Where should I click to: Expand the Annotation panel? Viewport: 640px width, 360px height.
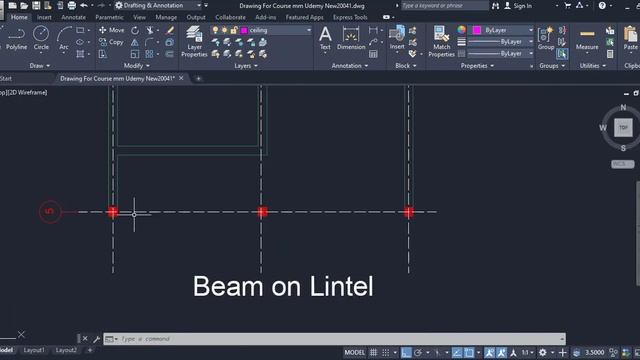click(x=350, y=65)
